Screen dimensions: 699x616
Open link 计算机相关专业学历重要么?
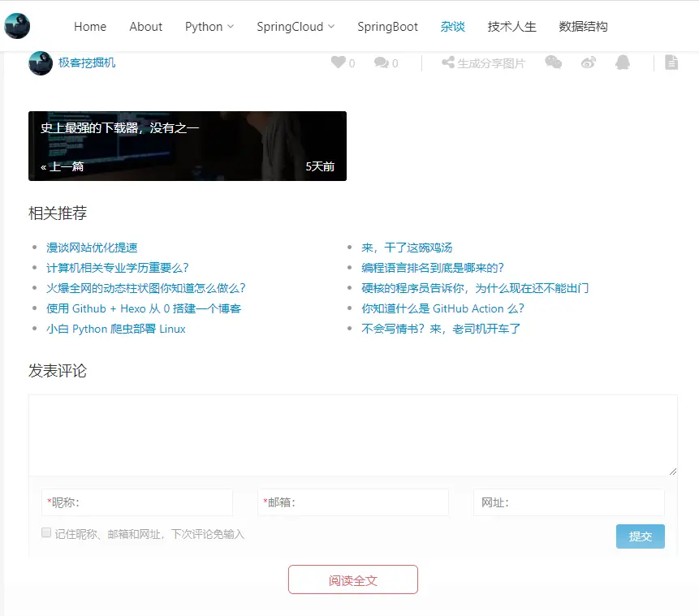coord(117,268)
